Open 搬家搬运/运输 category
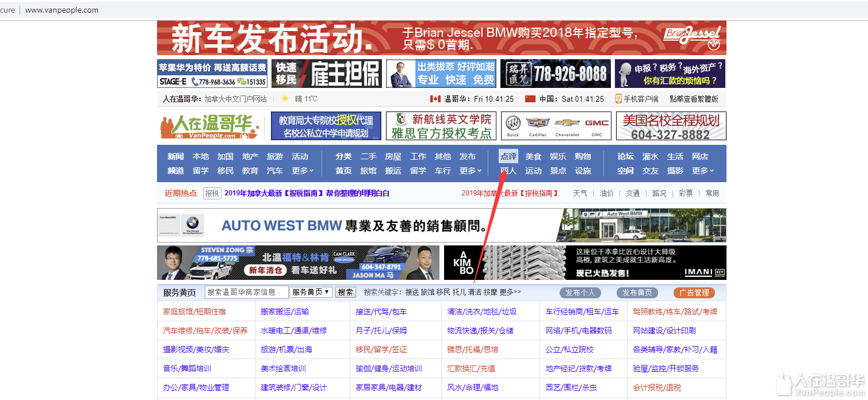The width and height of the screenshot is (868, 400). (x=285, y=311)
